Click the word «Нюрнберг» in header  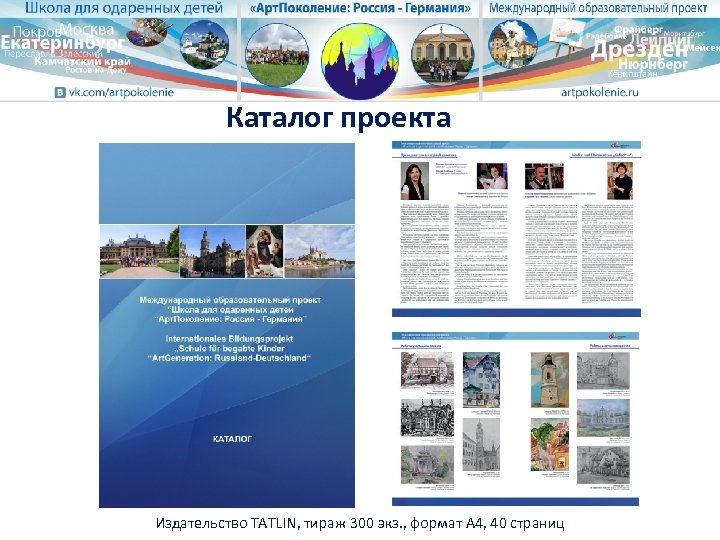[x=652, y=64]
